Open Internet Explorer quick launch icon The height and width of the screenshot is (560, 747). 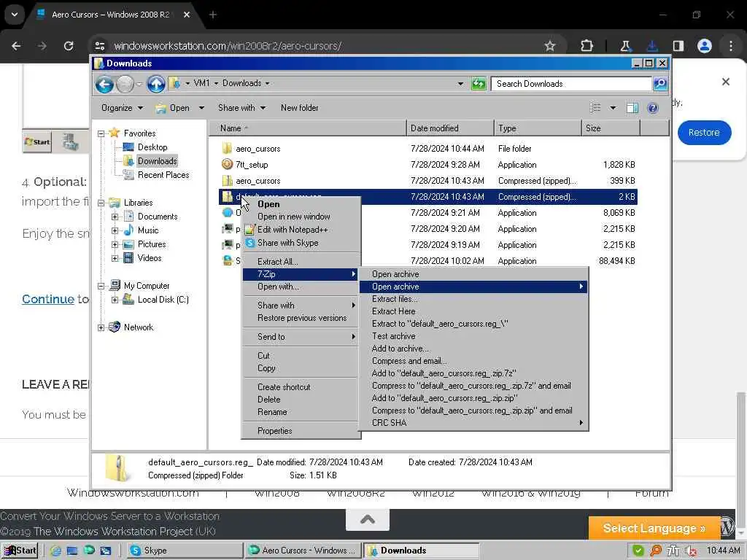55,551
